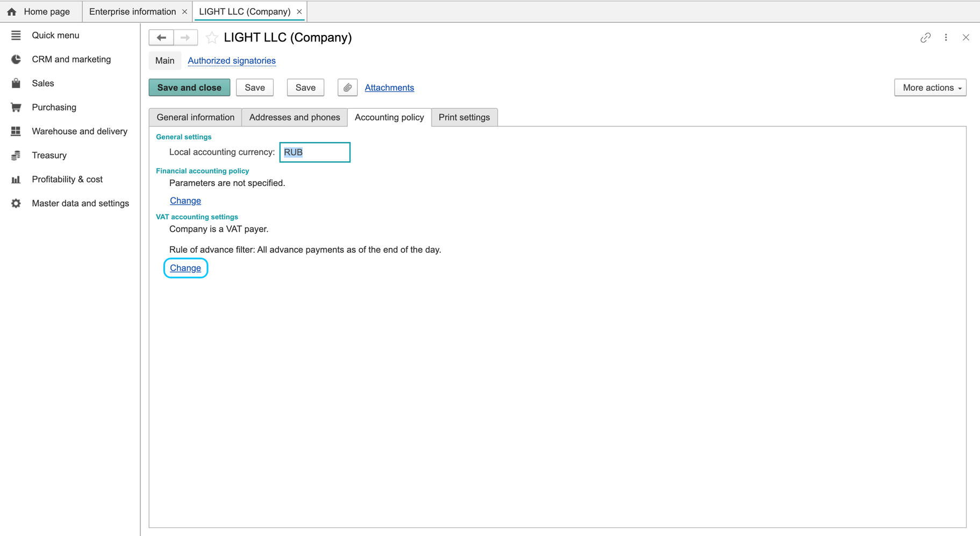Viewport: 980px width, 536px height.
Task: Click the Treasury coins icon
Action: [x=16, y=155]
